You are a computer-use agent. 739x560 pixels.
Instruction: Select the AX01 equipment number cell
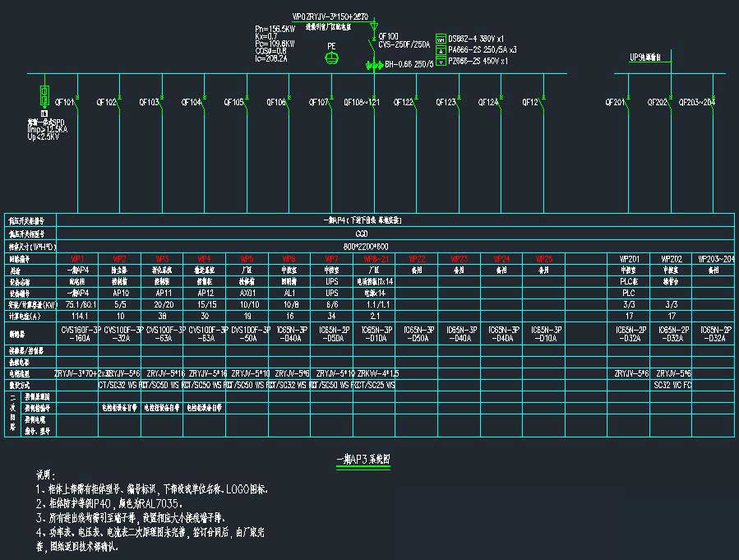[x=248, y=294]
